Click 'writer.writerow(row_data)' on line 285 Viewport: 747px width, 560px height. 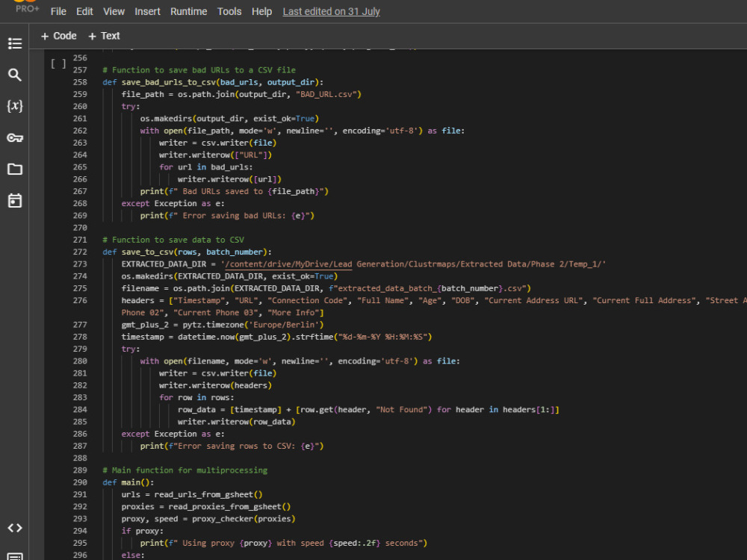[236, 422]
